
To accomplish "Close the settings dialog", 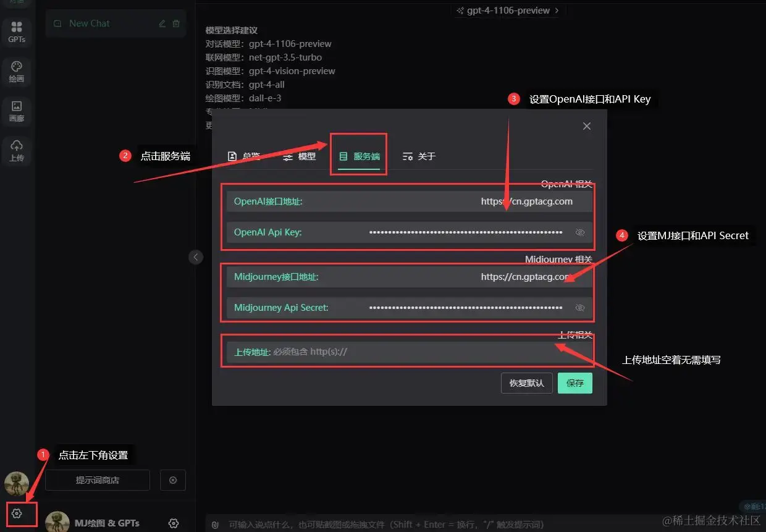I will (587, 126).
